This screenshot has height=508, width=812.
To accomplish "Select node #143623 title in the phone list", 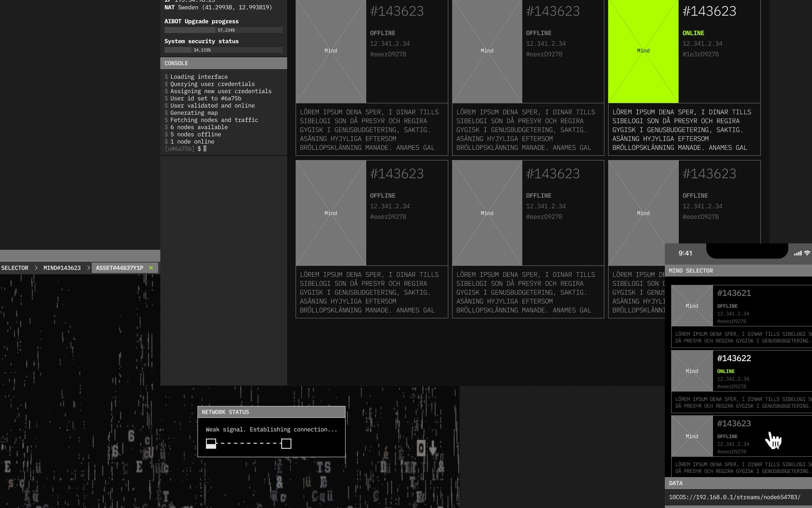I will pyautogui.click(x=734, y=423).
